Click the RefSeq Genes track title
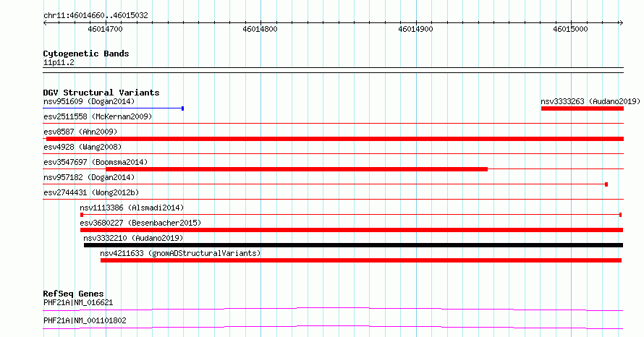Image resolution: width=644 pixels, height=337 pixels. point(74,294)
